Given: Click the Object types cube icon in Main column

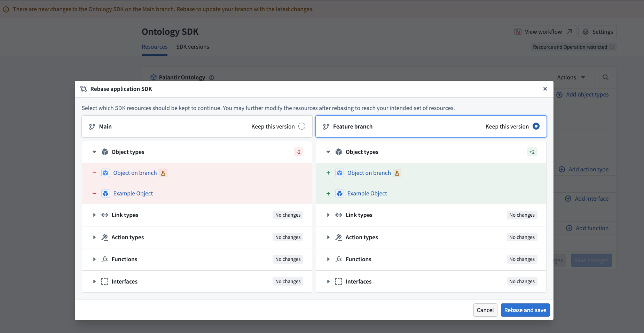Looking at the screenshot, I should 105,152.
